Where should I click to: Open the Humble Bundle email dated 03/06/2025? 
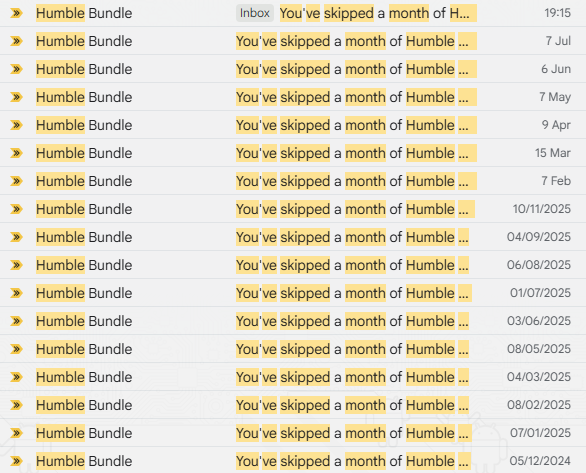pyautogui.click(x=293, y=321)
